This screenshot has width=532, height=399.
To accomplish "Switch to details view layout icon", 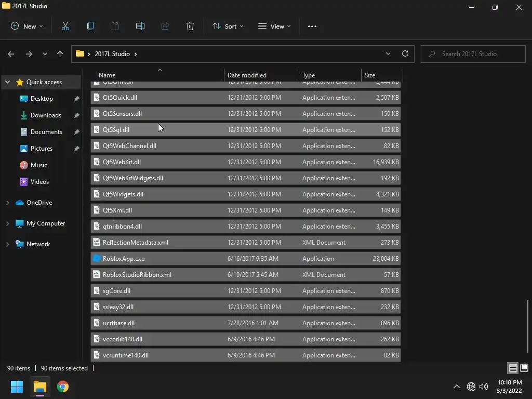I will coord(513,368).
